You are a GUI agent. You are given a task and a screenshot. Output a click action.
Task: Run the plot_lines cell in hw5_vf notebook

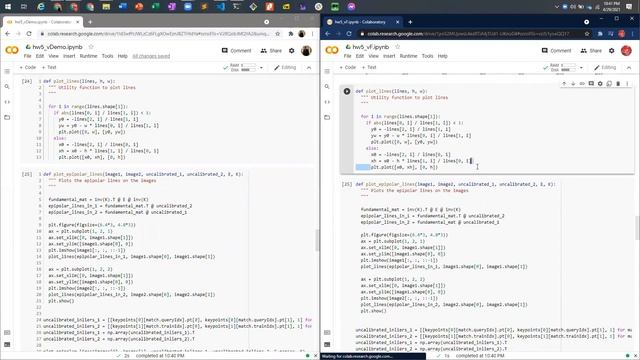click(x=347, y=91)
